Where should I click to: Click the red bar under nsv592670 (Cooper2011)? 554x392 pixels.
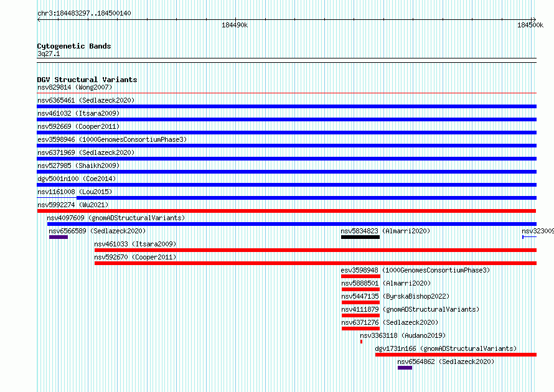point(316,263)
